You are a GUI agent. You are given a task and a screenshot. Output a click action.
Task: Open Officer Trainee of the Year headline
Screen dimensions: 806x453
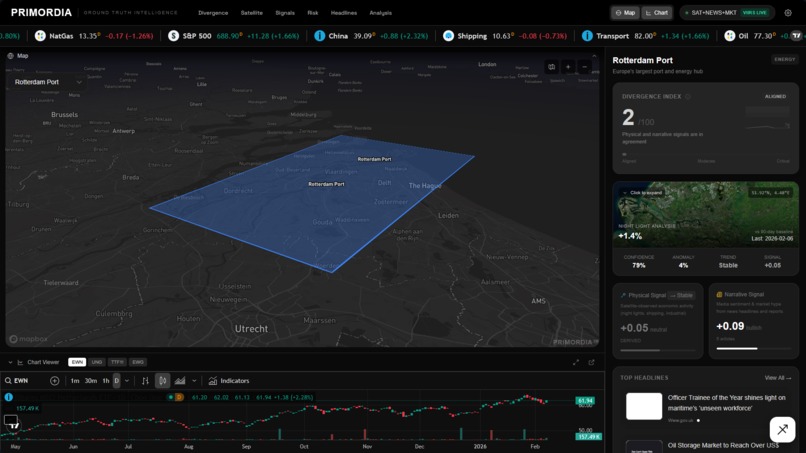point(726,403)
